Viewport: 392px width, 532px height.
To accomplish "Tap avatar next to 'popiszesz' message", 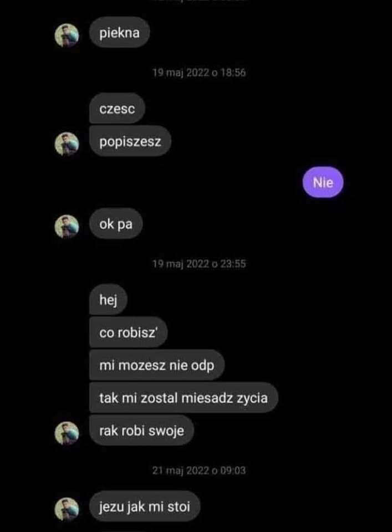I will click(67, 144).
